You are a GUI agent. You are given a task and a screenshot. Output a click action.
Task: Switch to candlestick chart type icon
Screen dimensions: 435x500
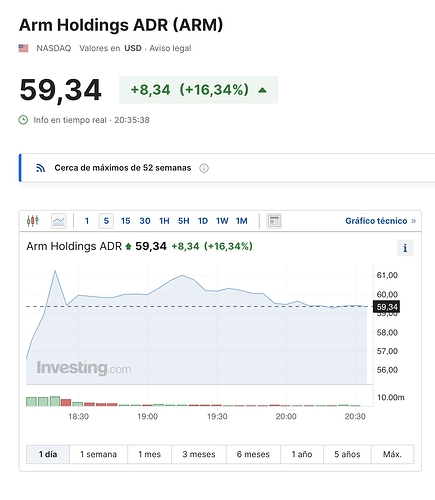[x=33, y=221]
